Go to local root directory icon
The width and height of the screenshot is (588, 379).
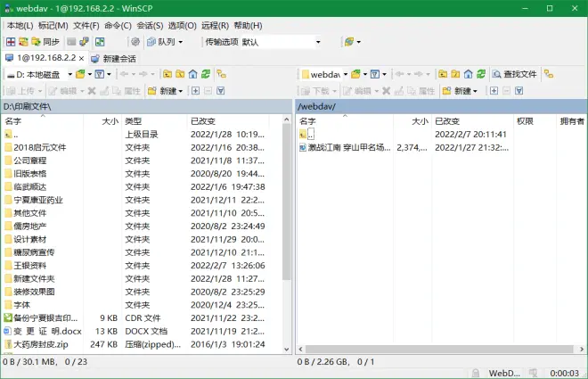[180, 74]
